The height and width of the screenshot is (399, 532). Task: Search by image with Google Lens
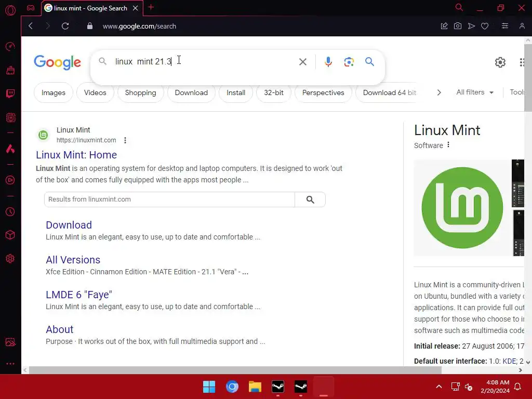point(349,62)
